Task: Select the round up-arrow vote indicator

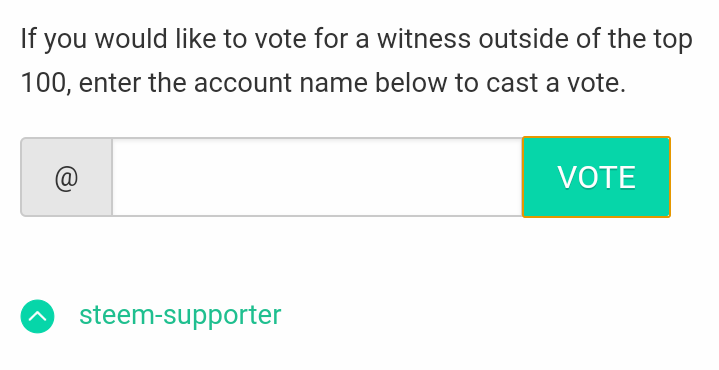Action: tap(38, 316)
